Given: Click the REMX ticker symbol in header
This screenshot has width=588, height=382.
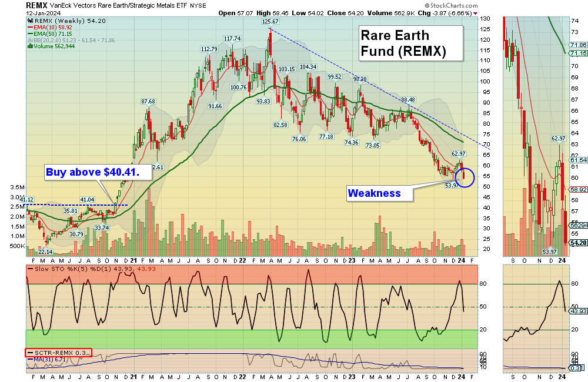Looking at the screenshot, I should [36, 5].
